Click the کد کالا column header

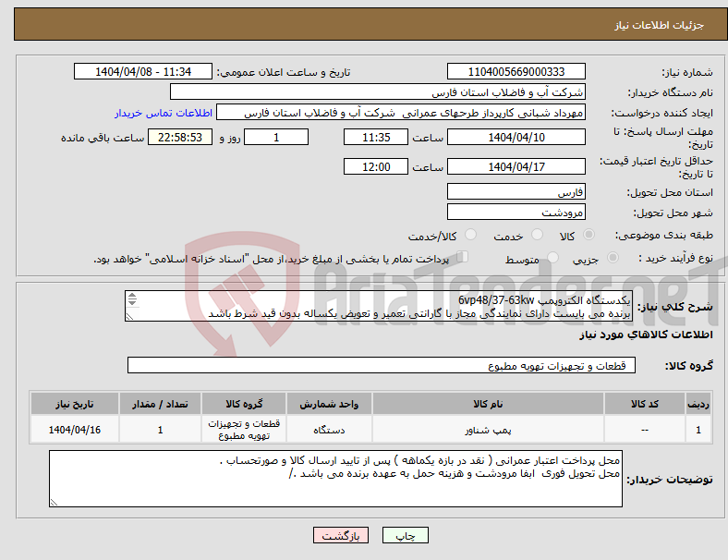click(x=645, y=404)
